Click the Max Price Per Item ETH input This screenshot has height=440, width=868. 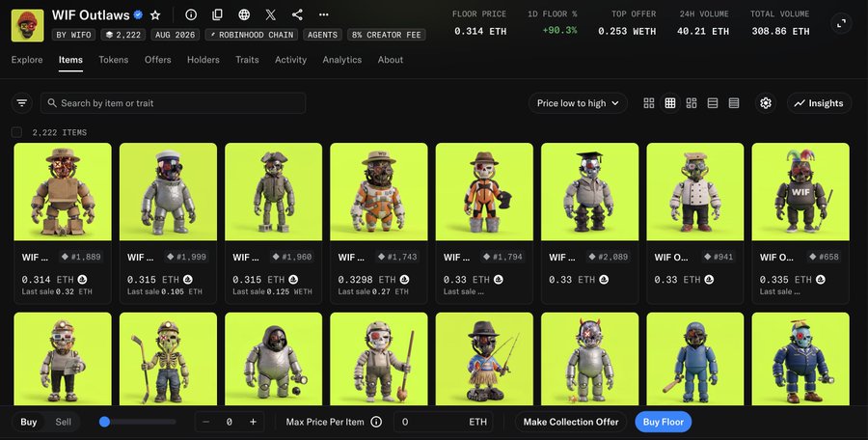click(443, 422)
